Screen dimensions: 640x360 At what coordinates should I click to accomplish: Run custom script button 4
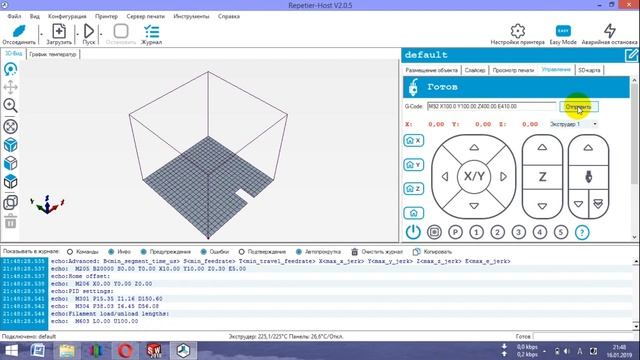(x=540, y=232)
